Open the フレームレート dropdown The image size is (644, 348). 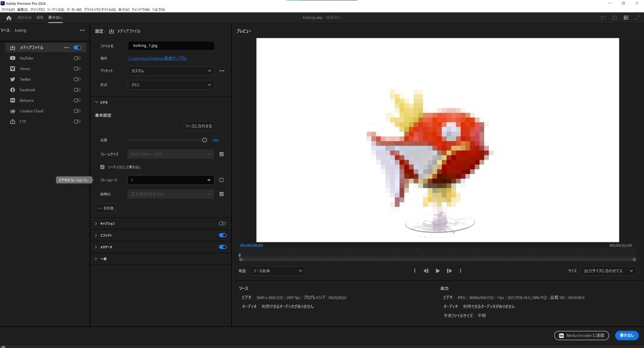tap(171, 180)
